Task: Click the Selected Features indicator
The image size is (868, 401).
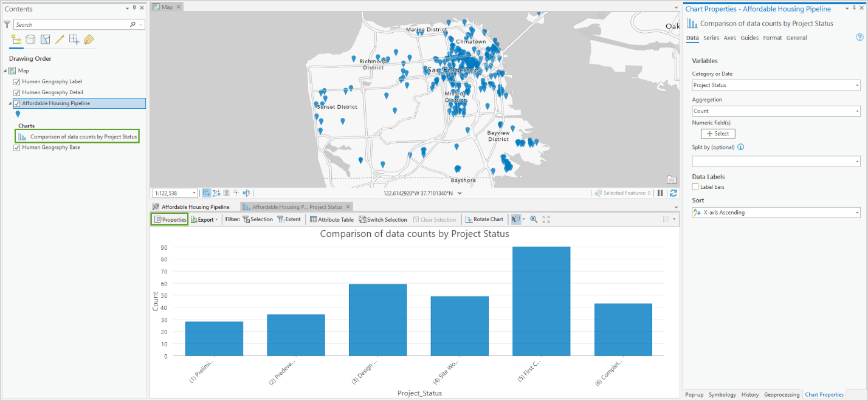Action: [x=622, y=193]
